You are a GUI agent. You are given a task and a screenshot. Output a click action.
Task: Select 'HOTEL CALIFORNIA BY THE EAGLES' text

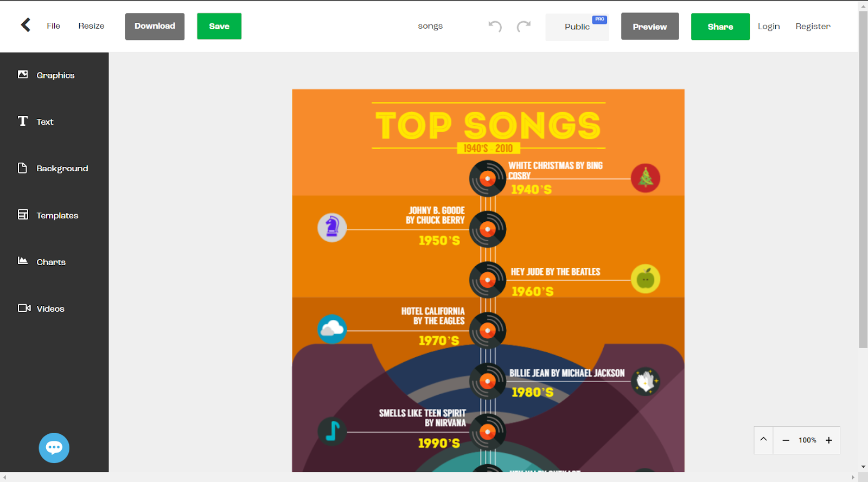point(433,316)
